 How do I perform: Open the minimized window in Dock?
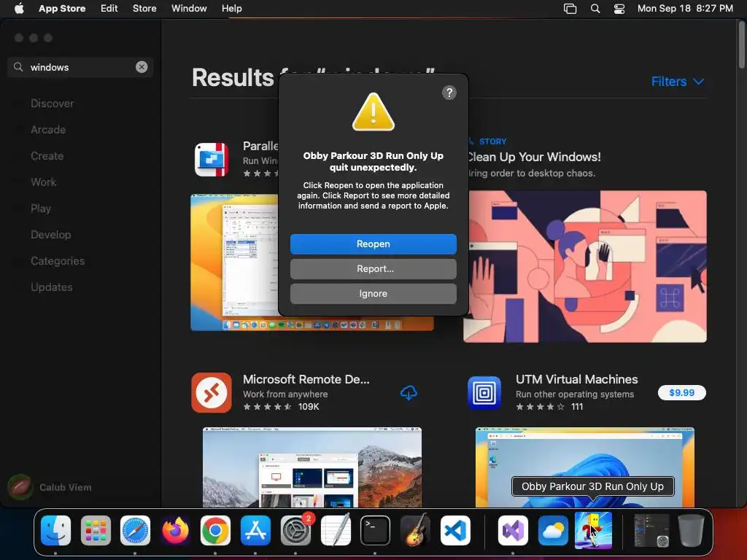pos(651,531)
